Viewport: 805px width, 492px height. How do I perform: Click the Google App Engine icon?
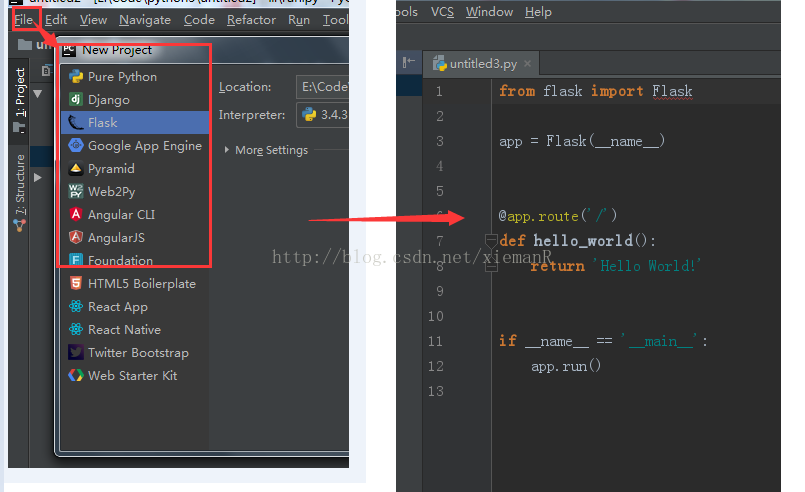coord(76,145)
